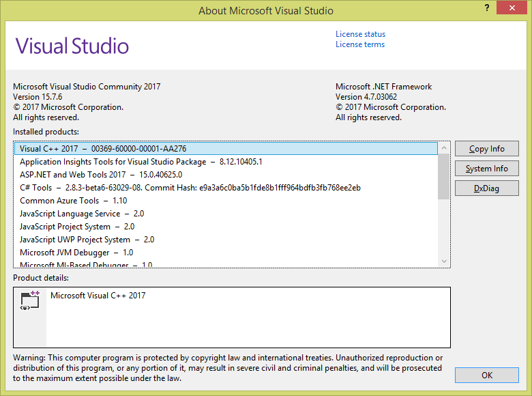Click the Version 15.7.6 text
Screen dimensions: 532x396
[x=38, y=97]
